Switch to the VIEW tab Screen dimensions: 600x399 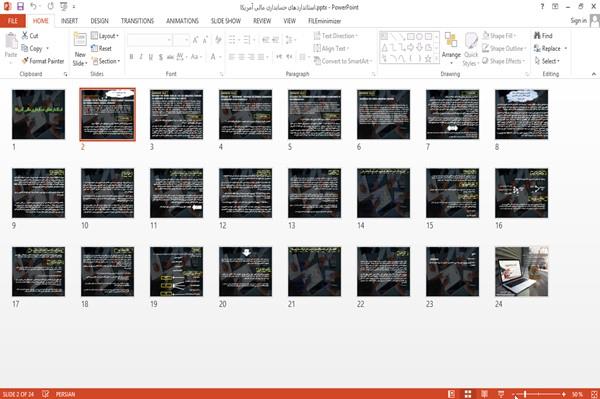[x=289, y=21]
